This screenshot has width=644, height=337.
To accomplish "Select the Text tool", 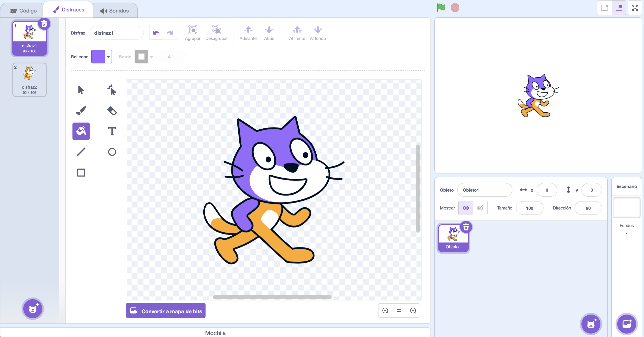I will click(x=112, y=131).
